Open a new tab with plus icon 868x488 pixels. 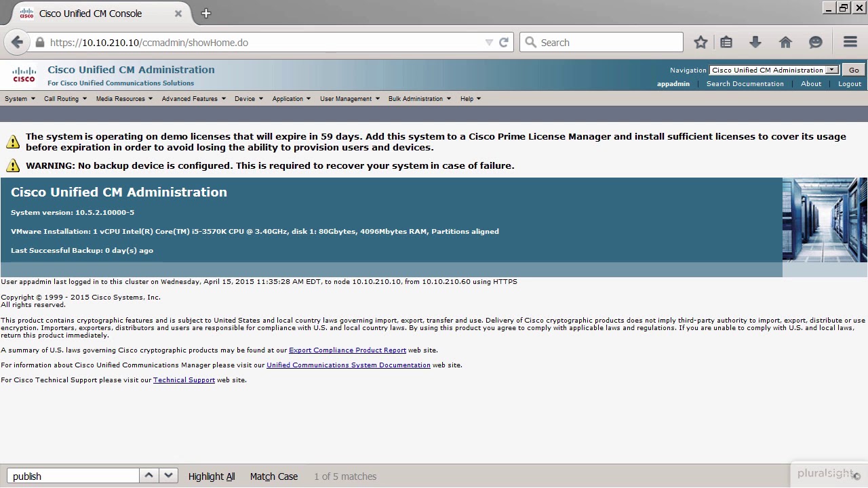[x=206, y=13]
